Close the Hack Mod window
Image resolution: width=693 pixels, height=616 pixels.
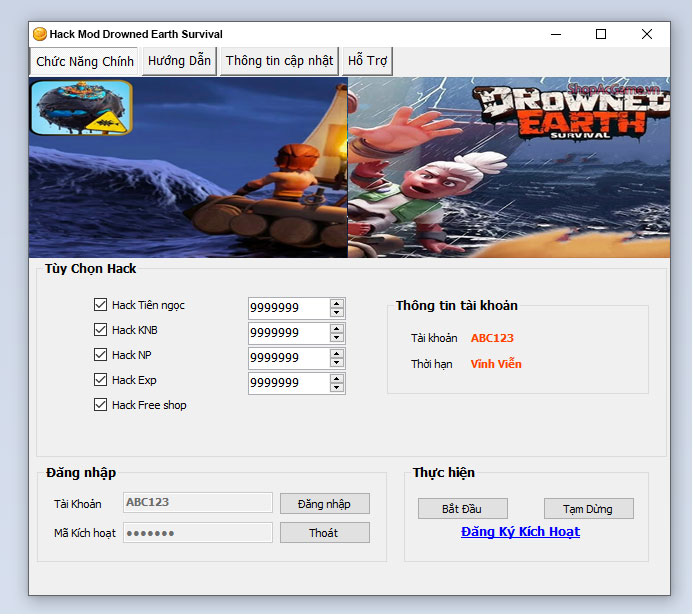647,34
